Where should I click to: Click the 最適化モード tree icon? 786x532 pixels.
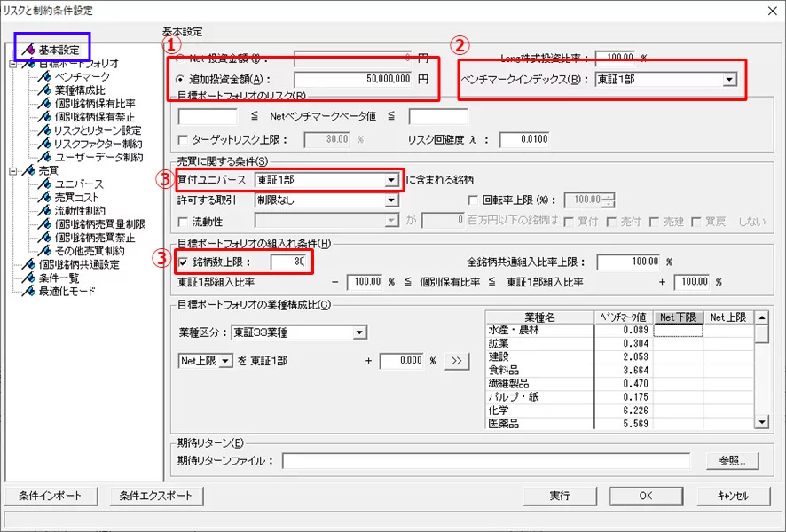[28, 291]
